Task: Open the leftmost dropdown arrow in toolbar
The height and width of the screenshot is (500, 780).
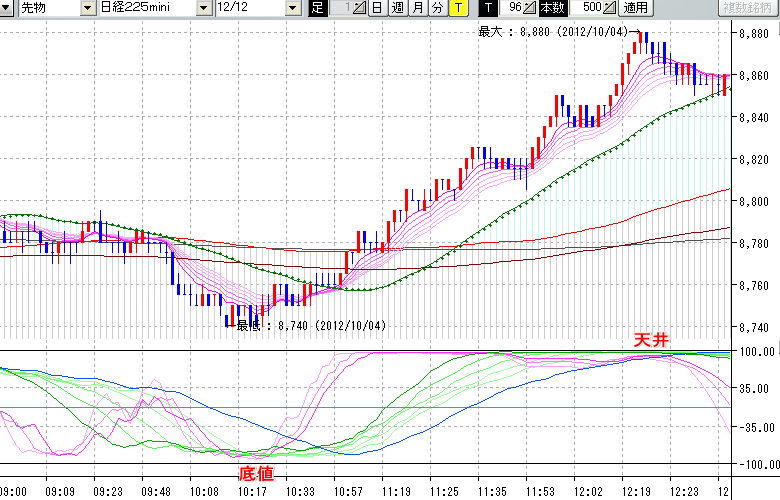Action: (x=8, y=8)
